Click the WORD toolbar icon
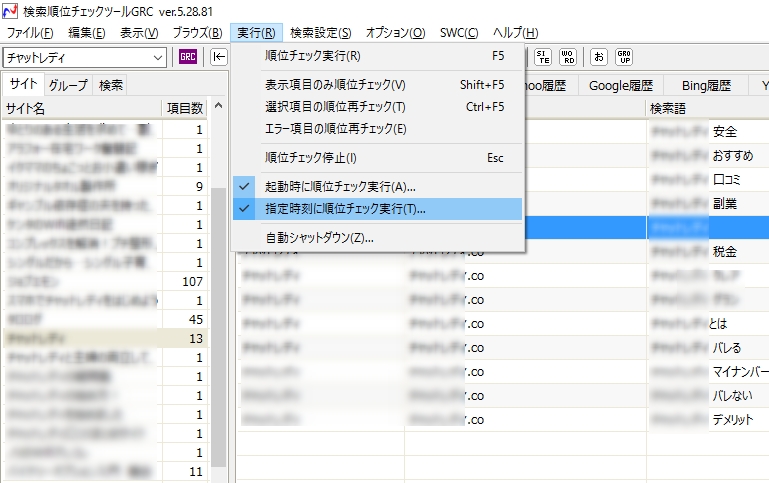The height and width of the screenshot is (483, 769). click(568, 57)
